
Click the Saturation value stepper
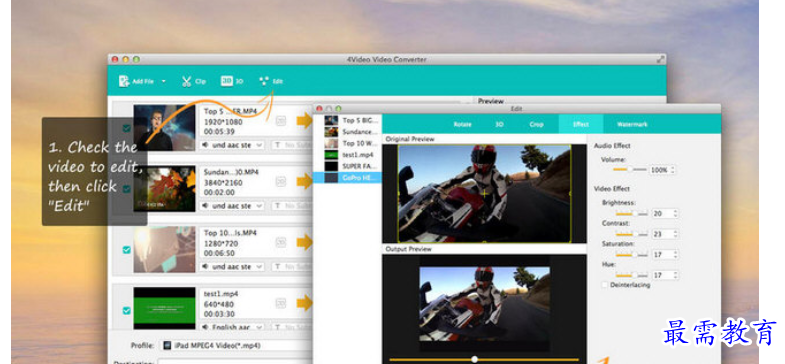click(x=676, y=254)
